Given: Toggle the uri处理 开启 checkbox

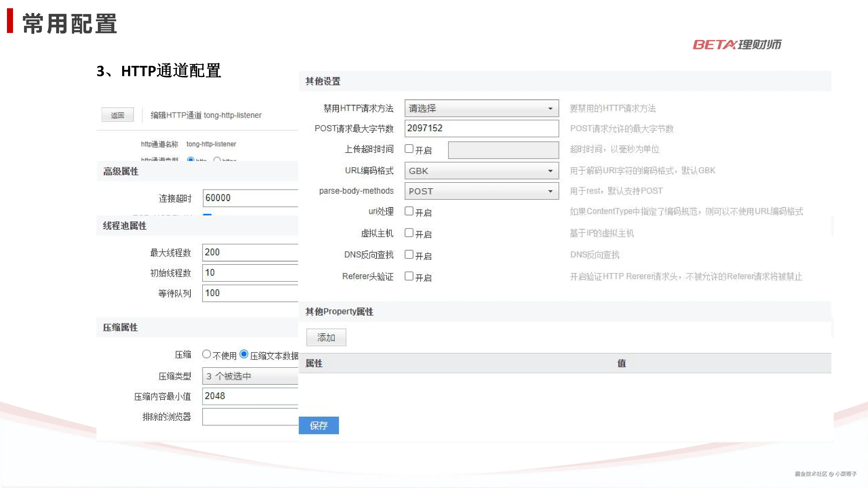Looking at the screenshot, I should 409,211.
